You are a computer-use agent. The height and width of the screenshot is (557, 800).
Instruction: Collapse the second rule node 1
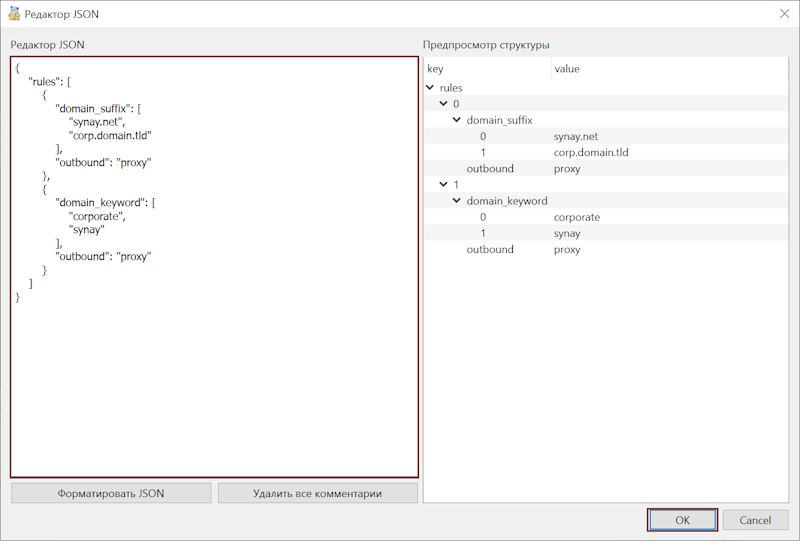click(443, 185)
